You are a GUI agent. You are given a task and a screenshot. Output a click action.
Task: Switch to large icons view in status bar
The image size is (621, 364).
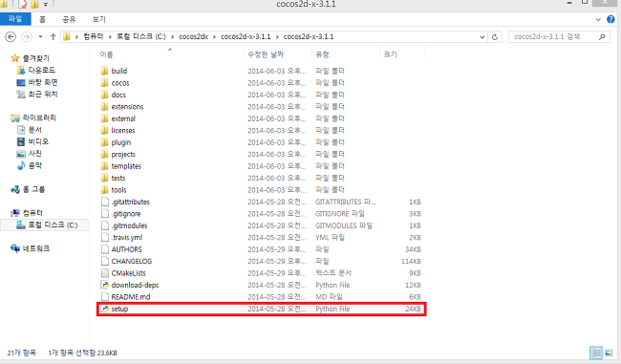[x=609, y=353]
